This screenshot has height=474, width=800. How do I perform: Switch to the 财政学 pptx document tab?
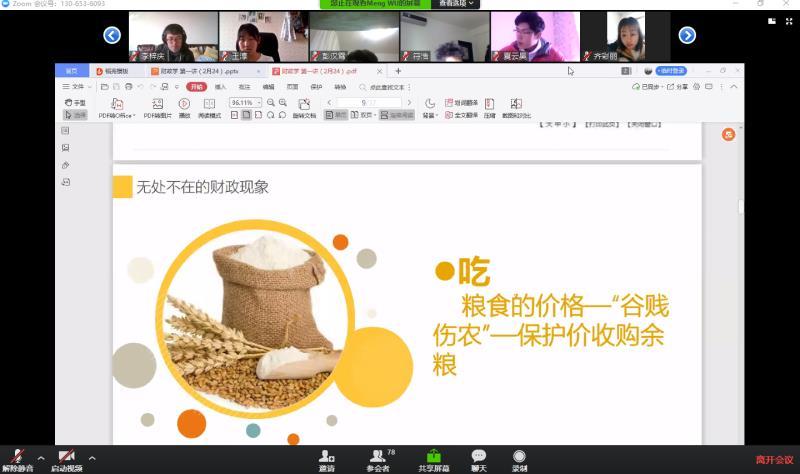pos(204,71)
